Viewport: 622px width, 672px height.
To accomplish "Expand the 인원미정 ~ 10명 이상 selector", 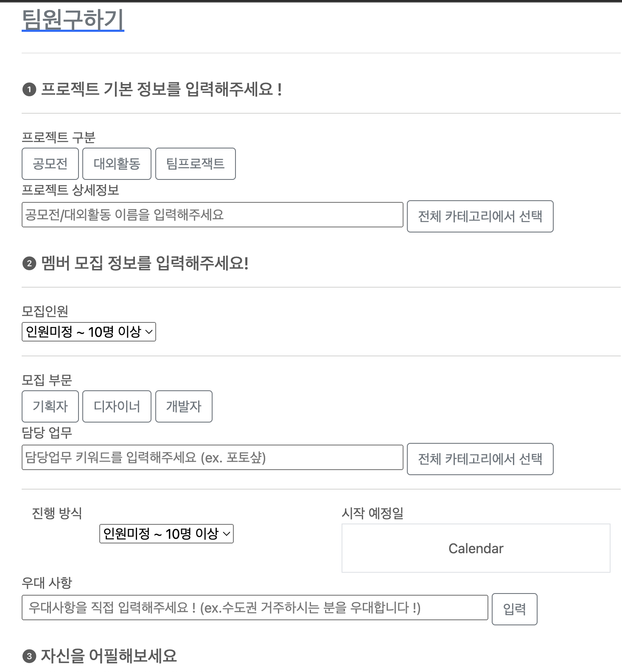I will coord(89,332).
